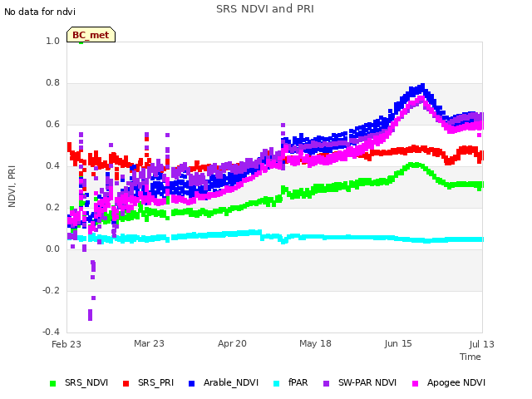The height and width of the screenshot is (399, 532).
Task: Click the y-axis title NDVI, PRI
Action: click(x=12, y=186)
